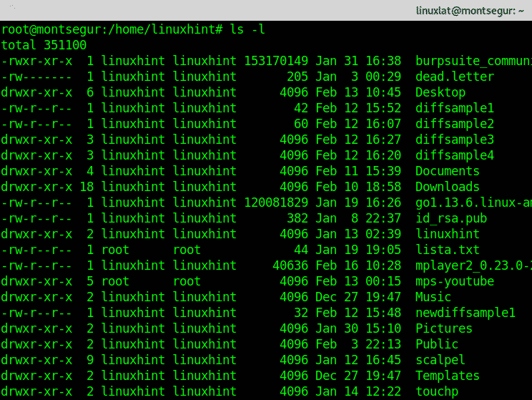Image resolution: width=532 pixels, height=400 pixels.
Task: Click the Desktop directory name
Action: pyautogui.click(x=440, y=92)
